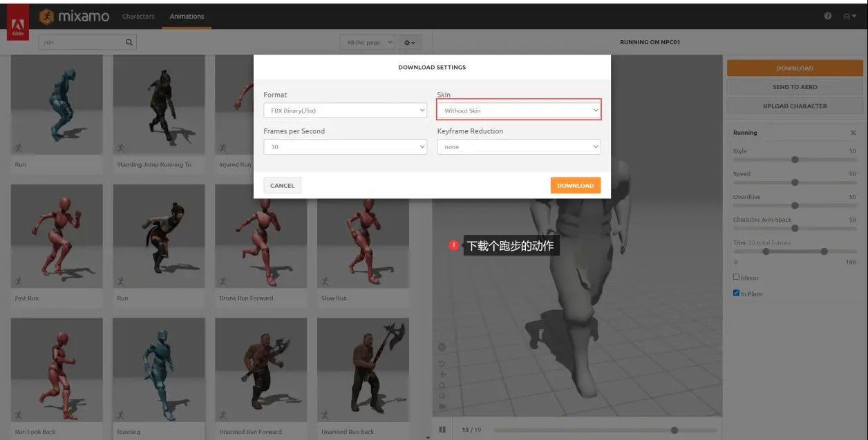Open the Skin dropdown showing Without Skin
The height and width of the screenshot is (440, 868).
(x=519, y=111)
